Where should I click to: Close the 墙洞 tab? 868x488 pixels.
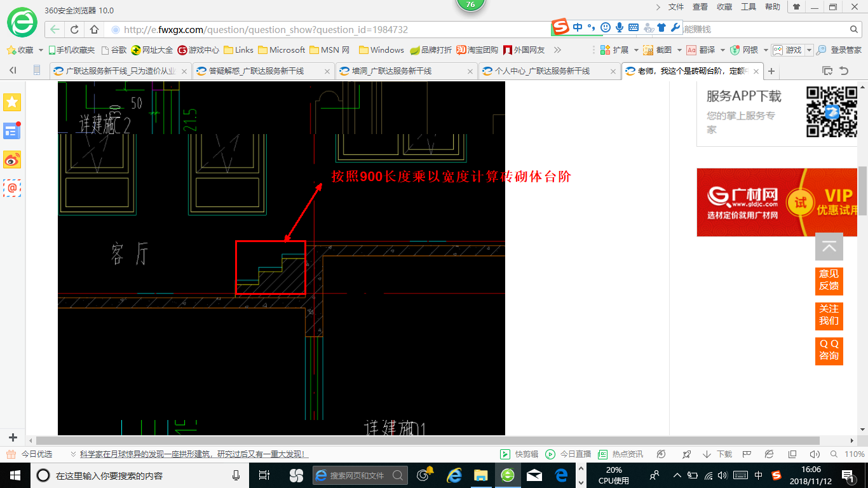click(471, 71)
